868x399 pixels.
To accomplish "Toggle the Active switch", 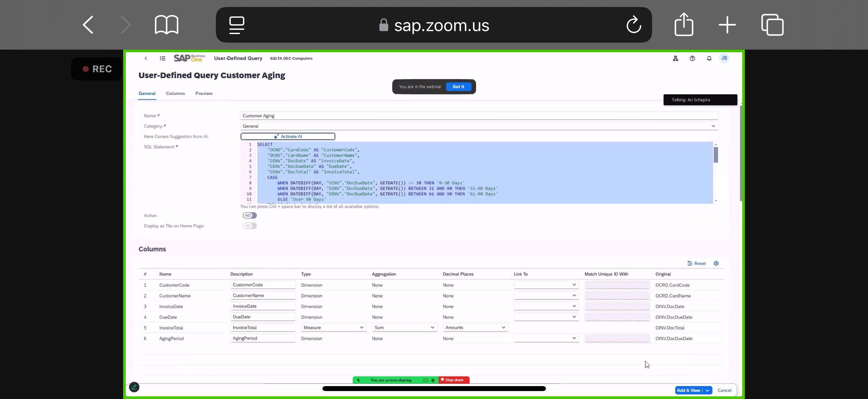I will tap(249, 215).
